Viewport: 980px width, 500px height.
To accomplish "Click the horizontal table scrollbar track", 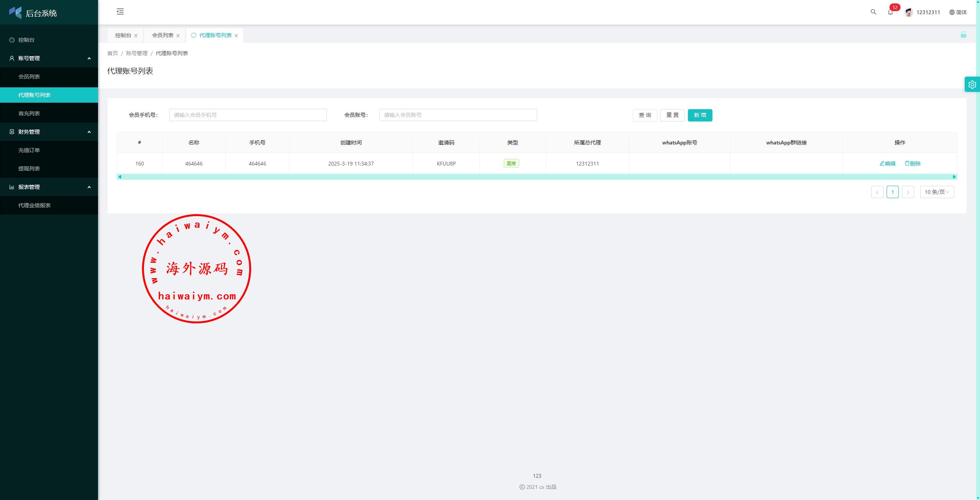I will click(x=536, y=177).
